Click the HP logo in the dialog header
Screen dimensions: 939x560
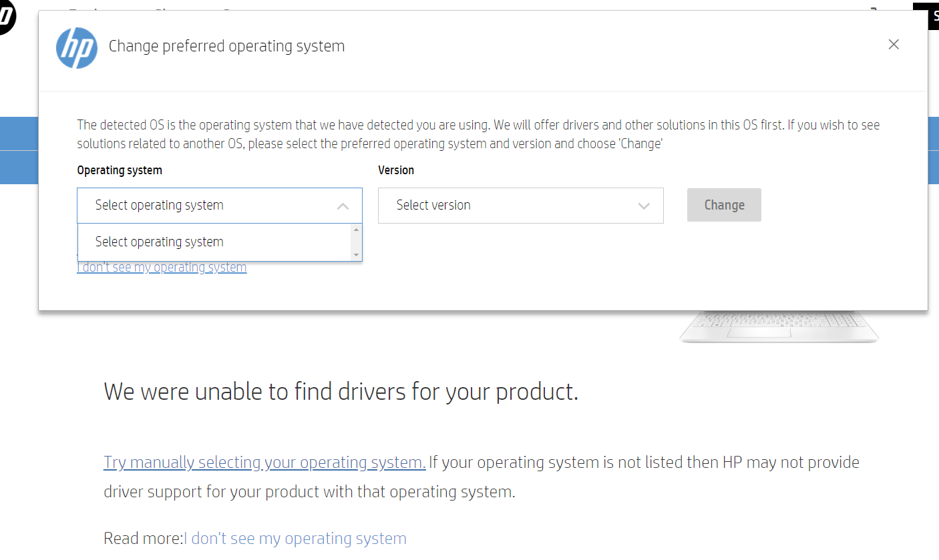pos(77,48)
